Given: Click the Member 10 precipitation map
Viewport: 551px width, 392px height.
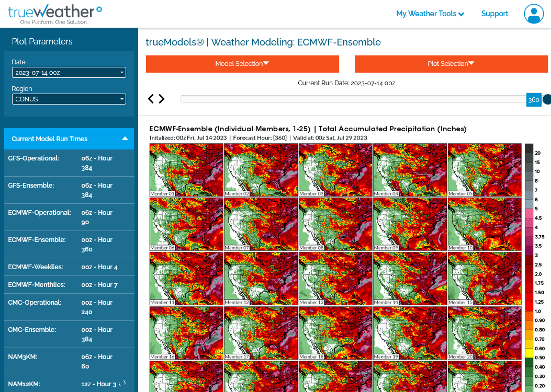Looking at the screenshot, I should coord(484,224).
